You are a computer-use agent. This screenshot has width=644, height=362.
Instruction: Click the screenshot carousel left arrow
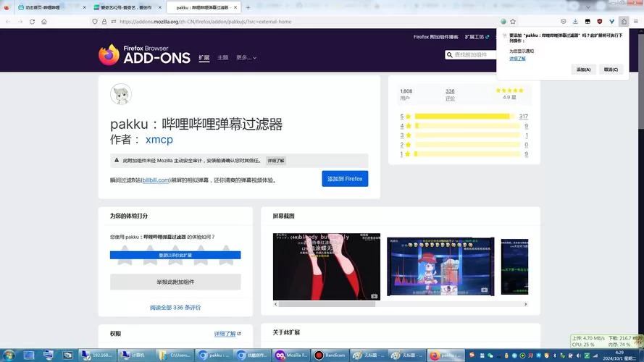coord(275,304)
